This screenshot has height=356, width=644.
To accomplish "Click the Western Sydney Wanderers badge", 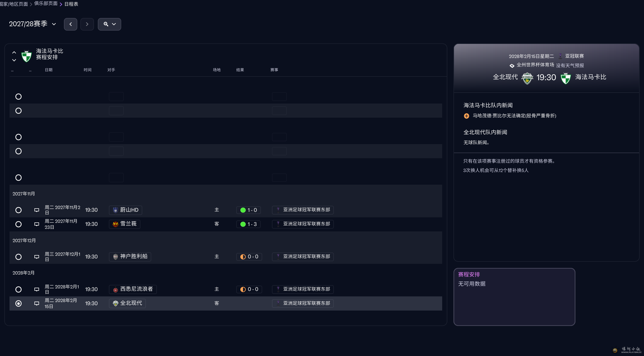I will pyautogui.click(x=116, y=289).
